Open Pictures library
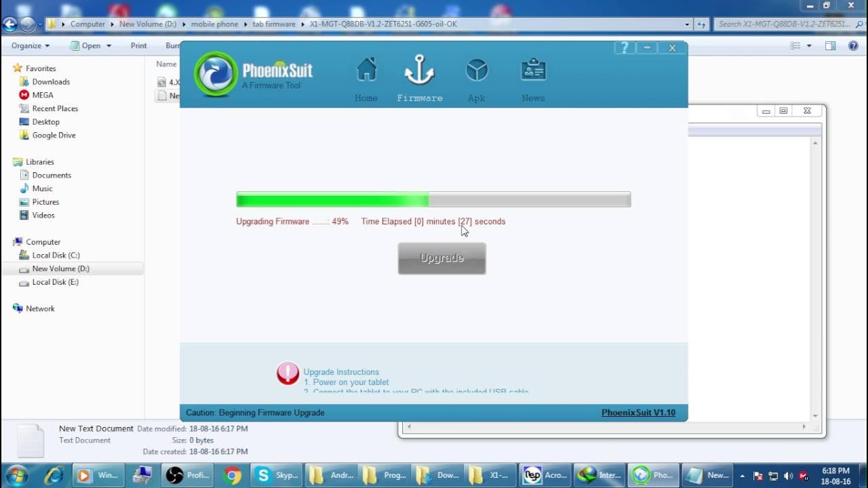 click(45, 202)
